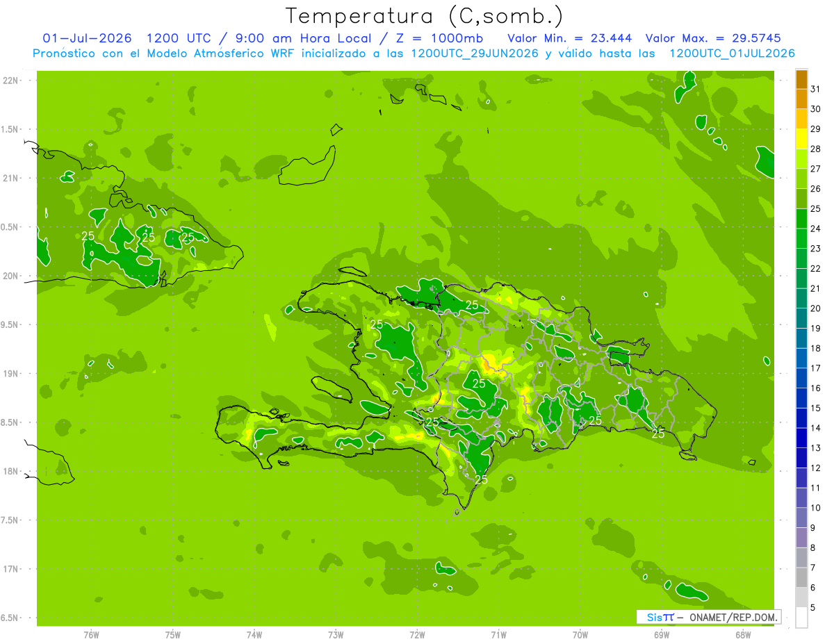The image size is (834, 644).
Task: Click the longitude axis label "71W"
Action: click(x=498, y=635)
